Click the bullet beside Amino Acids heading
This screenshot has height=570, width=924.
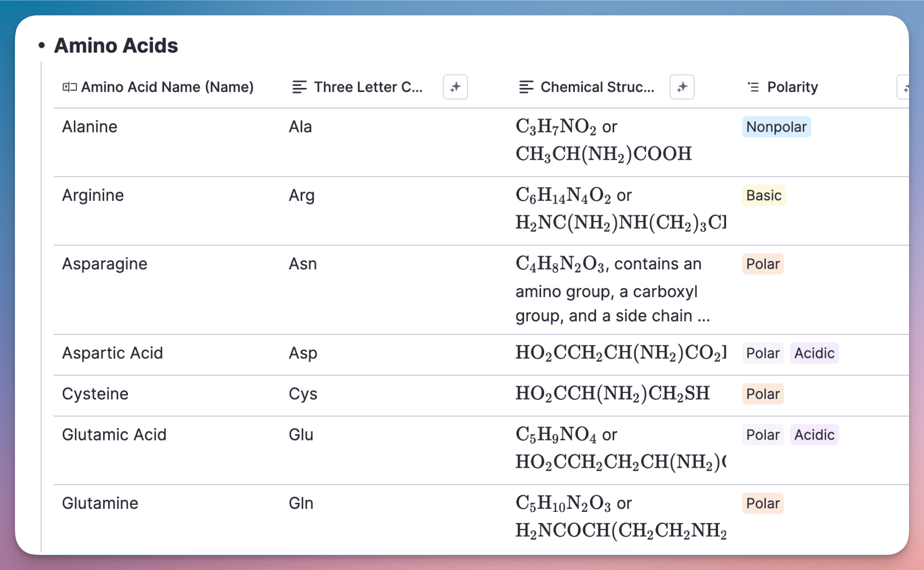click(41, 45)
